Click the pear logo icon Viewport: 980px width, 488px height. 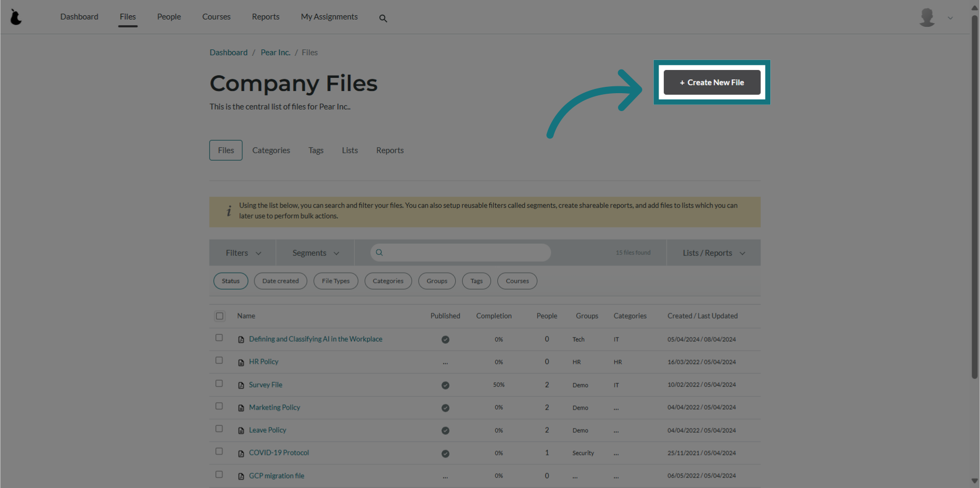click(x=16, y=17)
